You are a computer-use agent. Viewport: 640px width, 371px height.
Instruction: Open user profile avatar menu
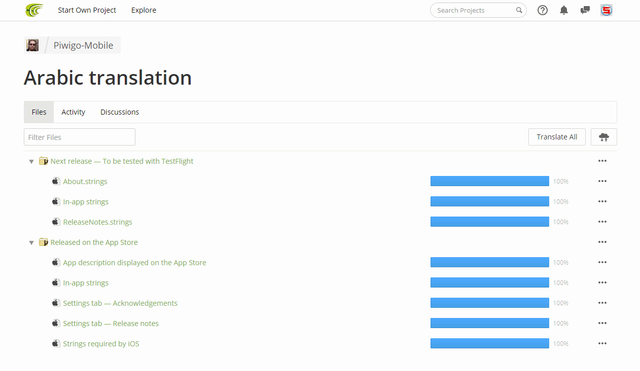coord(606,10)
